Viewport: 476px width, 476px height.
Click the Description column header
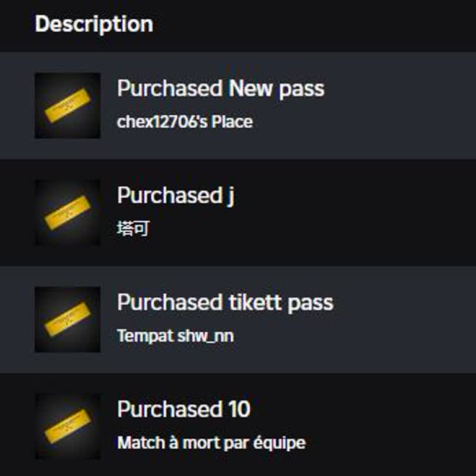click(x=94, y=24)
